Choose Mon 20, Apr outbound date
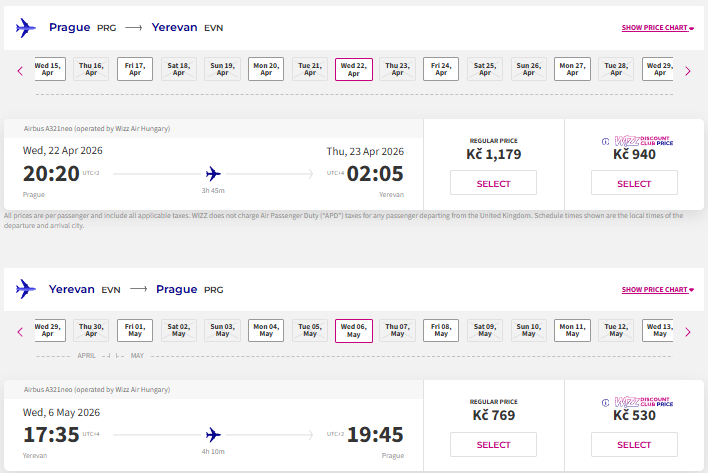Viewport: 708px width, 473px height. click(x=266, y=69)
